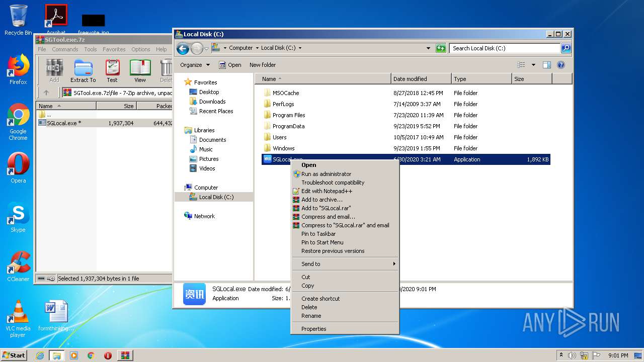
Task: Select SGLocal.exe in the WinRAR list
Action: [x=105, y=123]
